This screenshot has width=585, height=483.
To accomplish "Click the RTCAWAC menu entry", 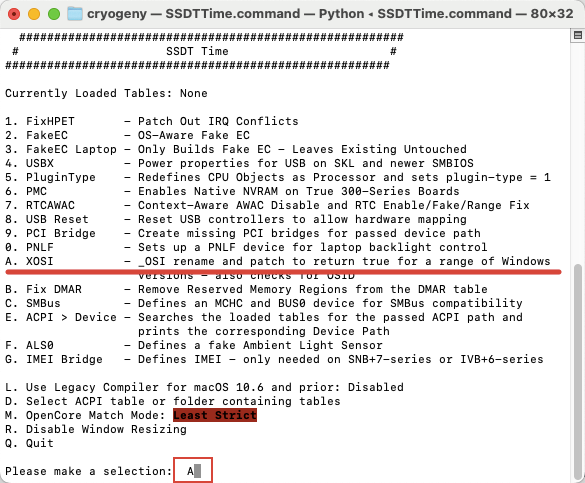I will click(x=268, y=205).
